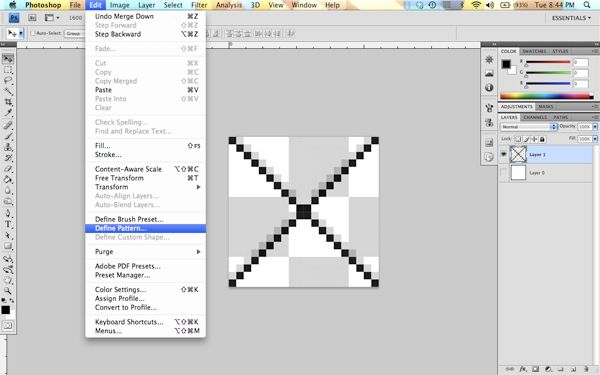Image resolution: width=600 pixels, height=375 pixels.
Task: Click the Ps application icon
Action: coord(14,18)
